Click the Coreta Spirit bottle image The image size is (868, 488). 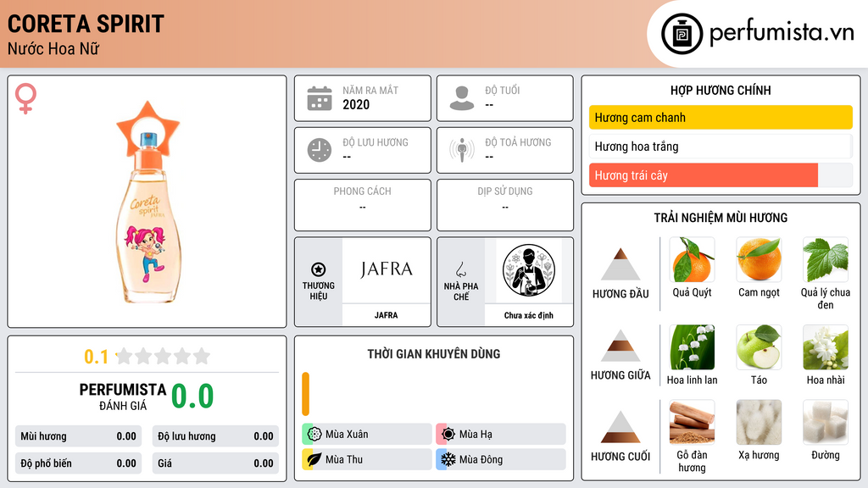[147, 202]
